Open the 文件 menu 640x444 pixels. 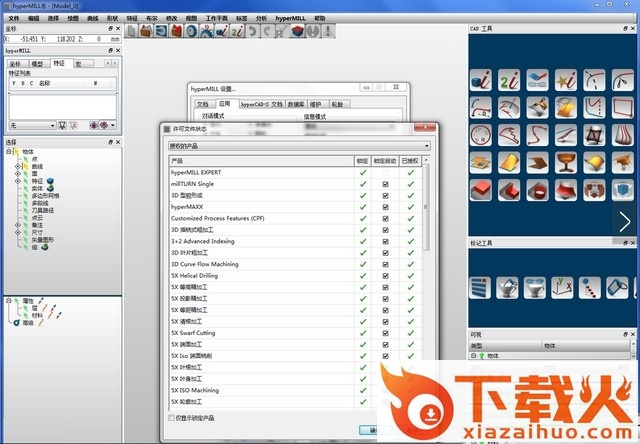tap(14, 18)
